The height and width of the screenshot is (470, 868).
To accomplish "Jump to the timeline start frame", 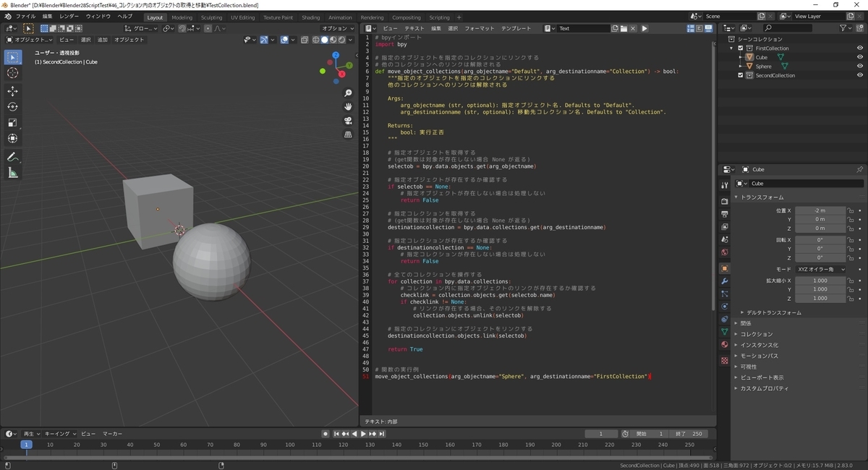I will click(336, 433).
